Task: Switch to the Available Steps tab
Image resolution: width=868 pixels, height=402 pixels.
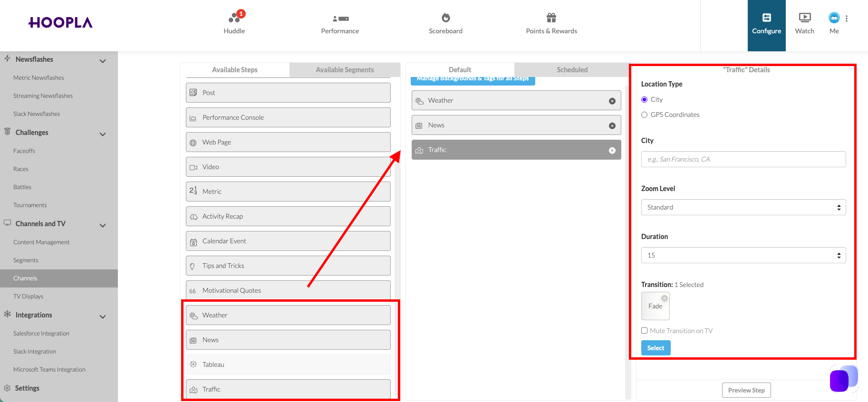Action: [x=235, y=70]
